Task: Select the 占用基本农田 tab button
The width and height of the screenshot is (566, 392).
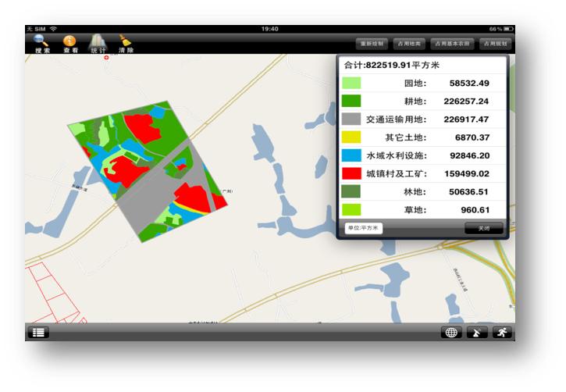Action: click(x=453, y=44)
